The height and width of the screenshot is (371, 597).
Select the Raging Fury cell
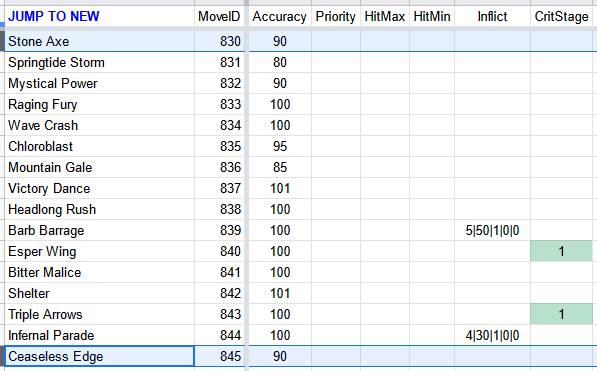tap(99, 104)
